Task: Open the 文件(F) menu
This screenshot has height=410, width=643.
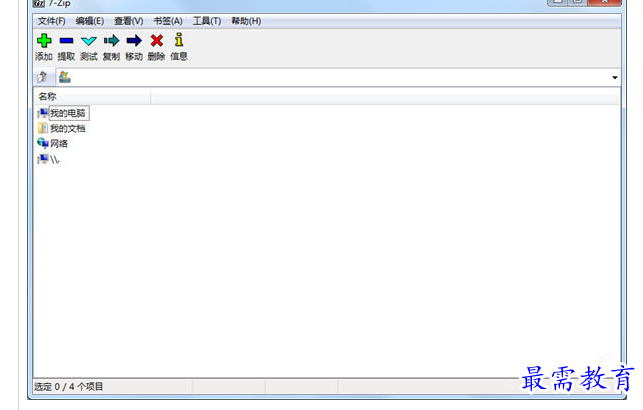Action: coord(52,21)
